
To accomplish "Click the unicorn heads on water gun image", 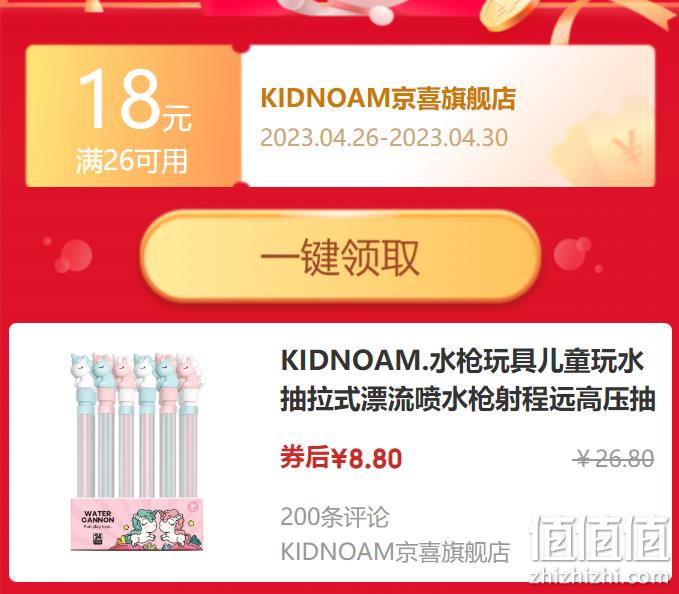I will (137, 371).
